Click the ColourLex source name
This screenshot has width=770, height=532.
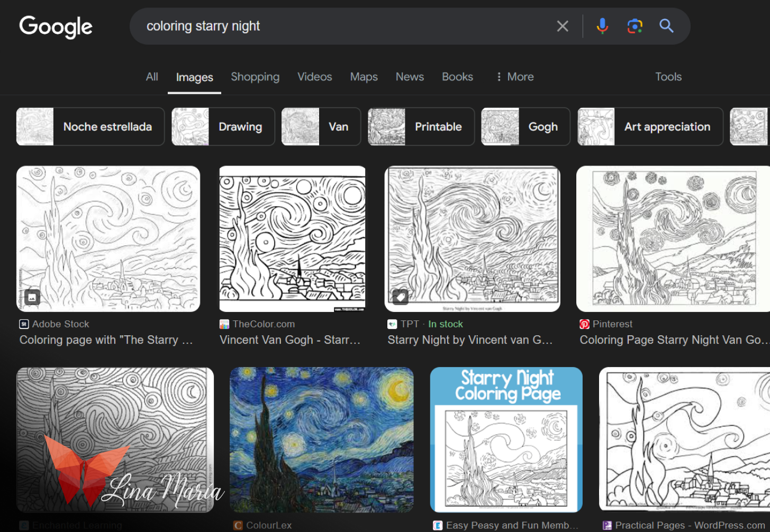click(x=269, y=526)
